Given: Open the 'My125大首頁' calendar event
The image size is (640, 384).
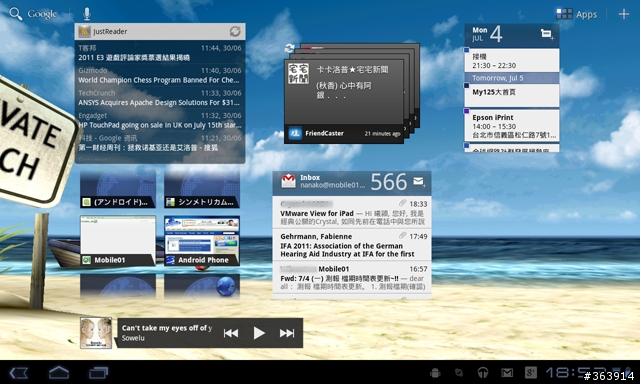Looking at the screenshot, I should coord(512,95).
